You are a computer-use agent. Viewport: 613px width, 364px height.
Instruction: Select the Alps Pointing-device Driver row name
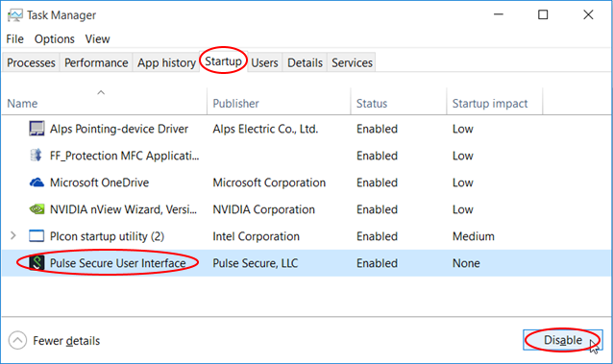pos(119,129)
